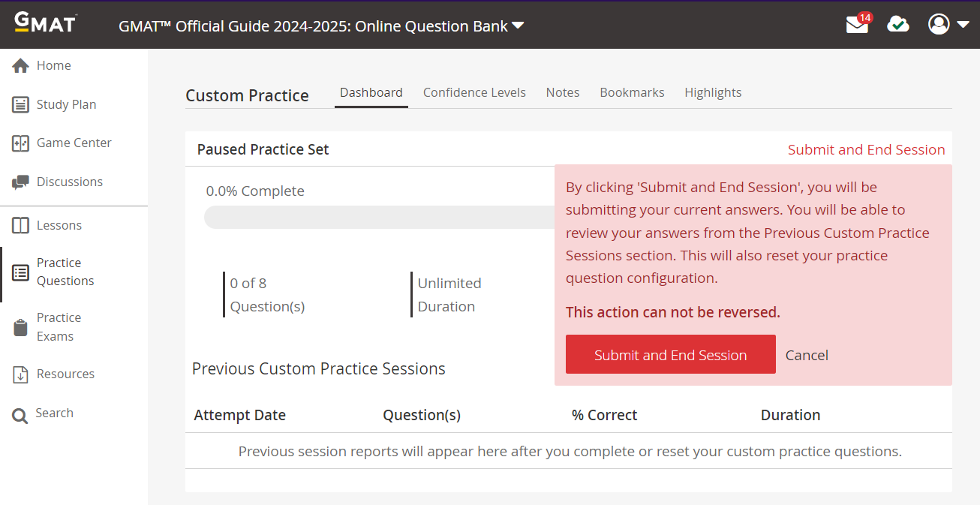The width and height of the screenshot is (980, 505).
Task: Open the user profile account menu
Action: [948, 25]
